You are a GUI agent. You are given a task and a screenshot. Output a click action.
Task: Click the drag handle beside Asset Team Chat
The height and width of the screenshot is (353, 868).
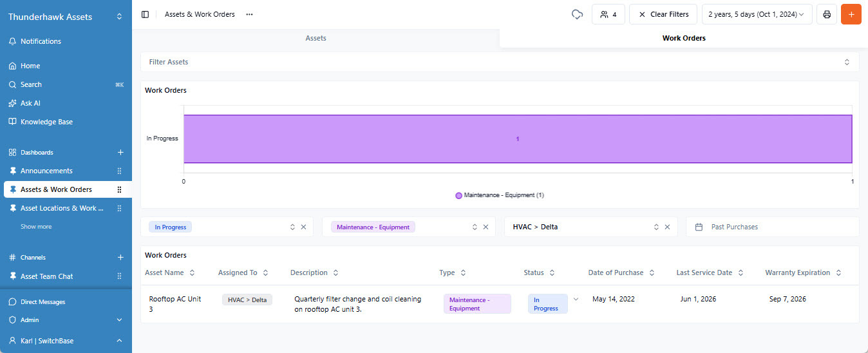click(x=119, y=276)
